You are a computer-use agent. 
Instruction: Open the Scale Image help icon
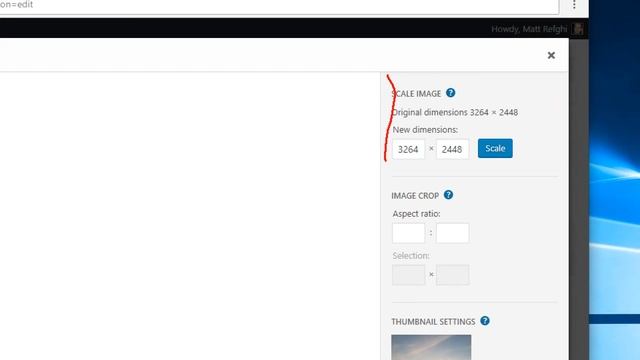point(450,93)
